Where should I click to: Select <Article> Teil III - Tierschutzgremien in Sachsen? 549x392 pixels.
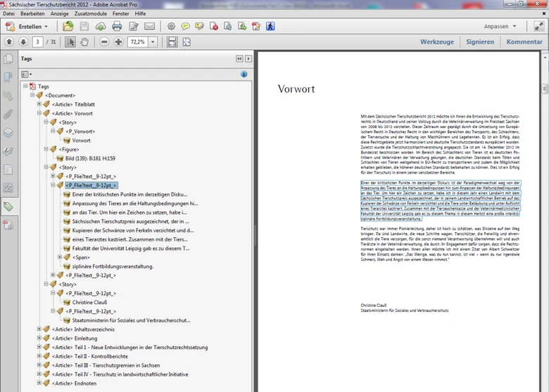[x=106, y=365]
